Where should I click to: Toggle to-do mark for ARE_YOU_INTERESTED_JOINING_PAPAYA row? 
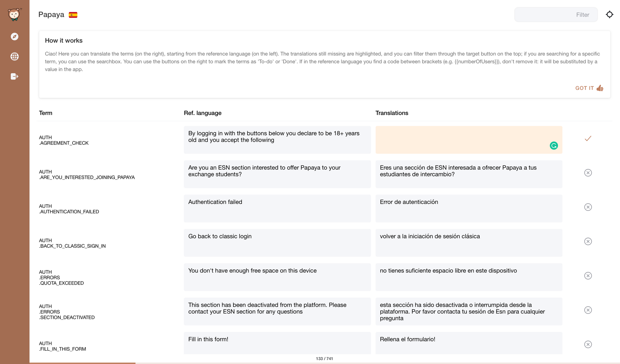tap(588, 173)
